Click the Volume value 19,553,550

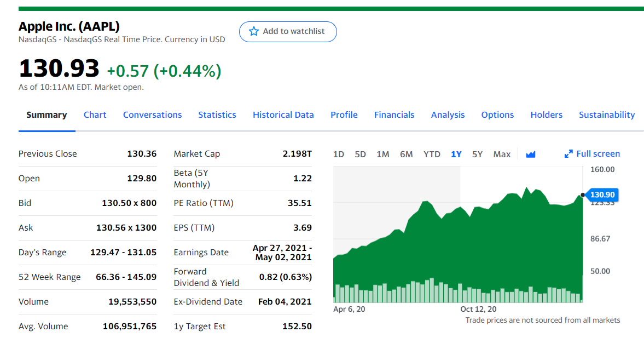[132, 302]
